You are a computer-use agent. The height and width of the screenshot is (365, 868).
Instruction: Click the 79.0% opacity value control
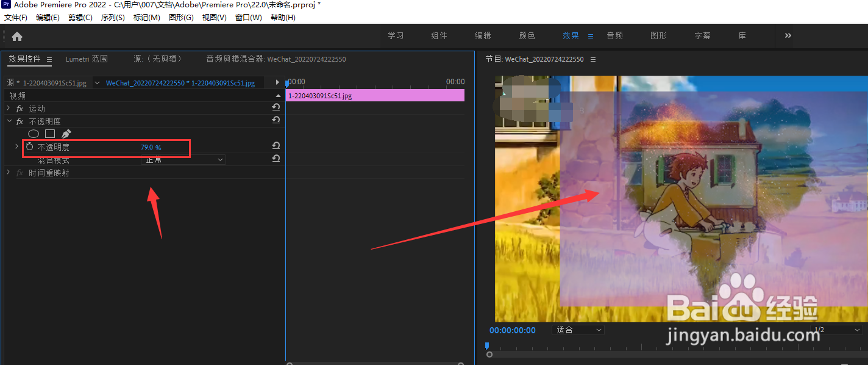coord(151,146)
